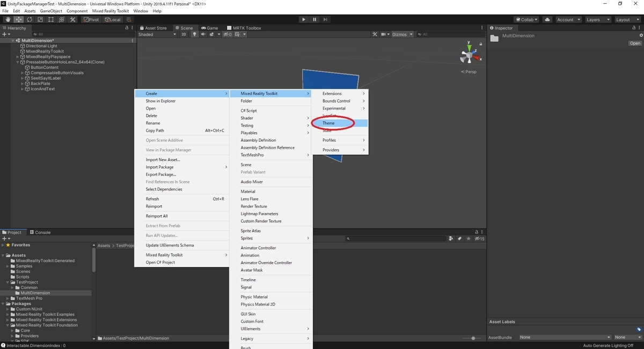Open scene camera settings icon
Viewport: 644px width, 349px height.
click(x=385, y=34)
